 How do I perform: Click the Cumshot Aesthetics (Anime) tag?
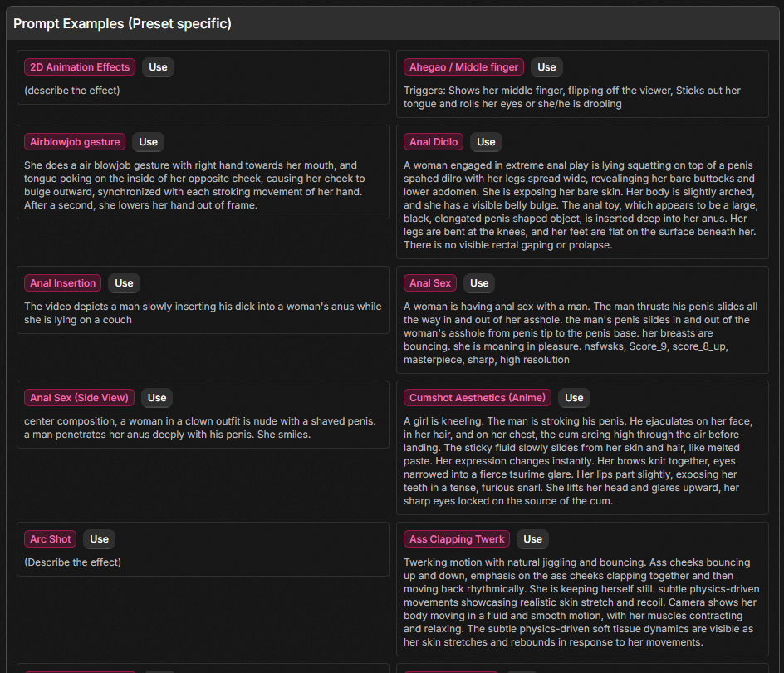click(x=478, y=398)
